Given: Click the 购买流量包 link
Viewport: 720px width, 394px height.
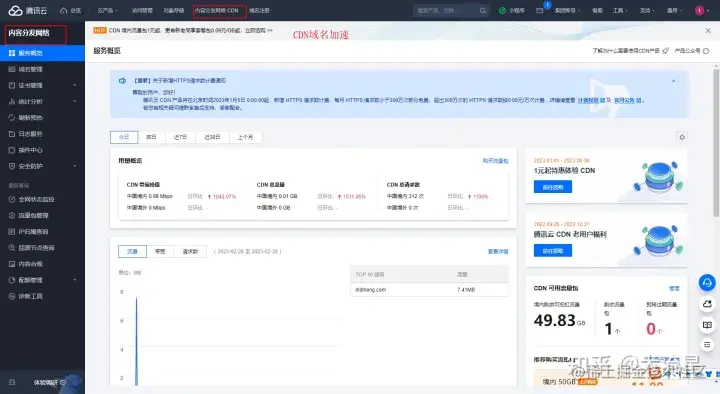Looking at the screenshot, I should coord(495,161).
